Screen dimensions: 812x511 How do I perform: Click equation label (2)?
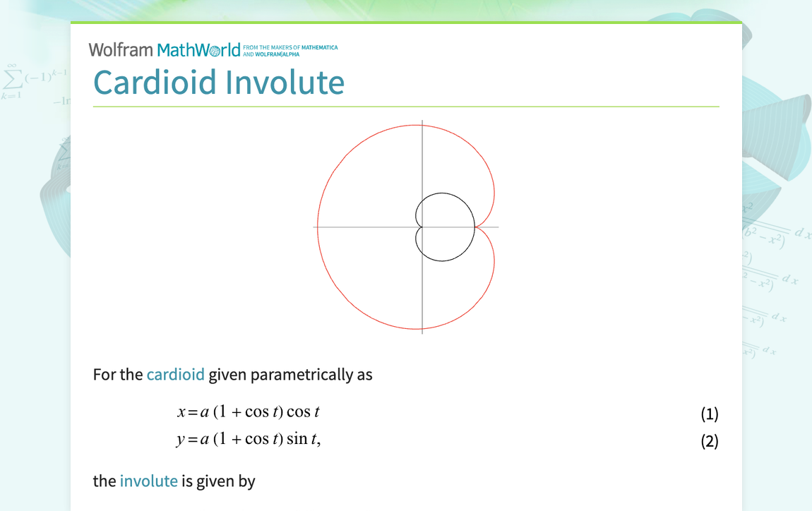tap(709, 440)
